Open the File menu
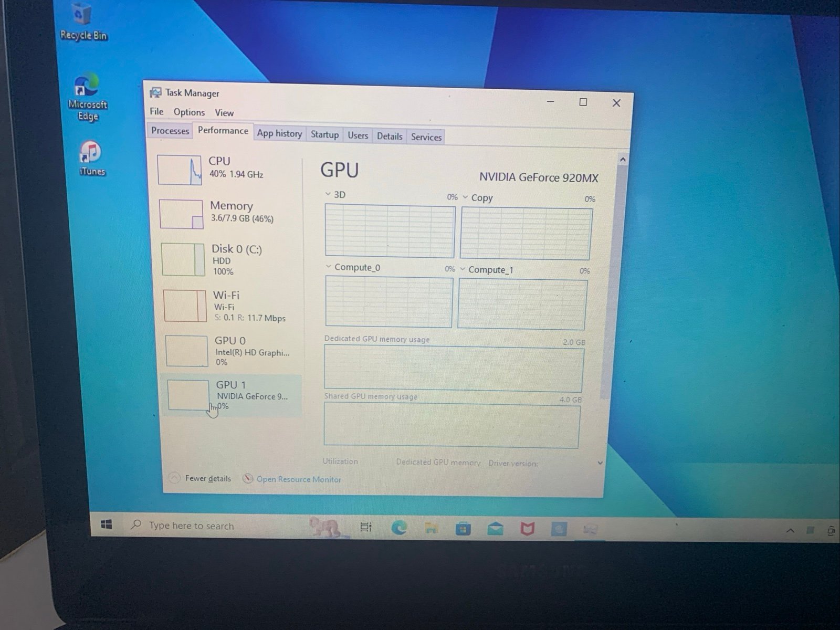Screen dimensions: 840x630 (156, 111)
